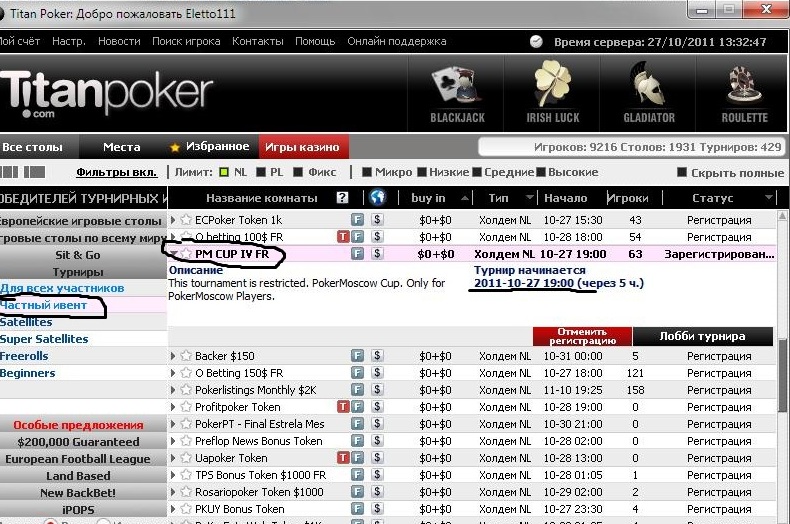Click the question mark help icon
The width and height of the screenshot is (790, 524).
point(343,198)
